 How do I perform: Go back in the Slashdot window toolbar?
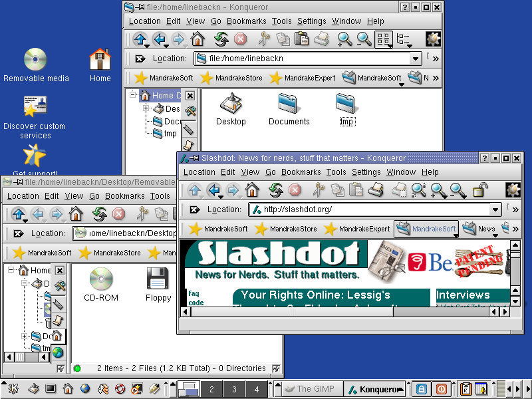[x=214, y=190]
